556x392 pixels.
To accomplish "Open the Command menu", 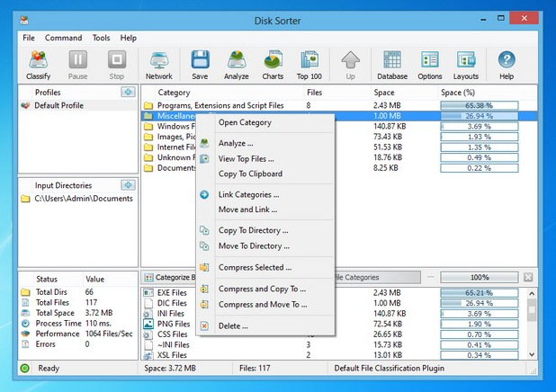I will click(64, 38).
